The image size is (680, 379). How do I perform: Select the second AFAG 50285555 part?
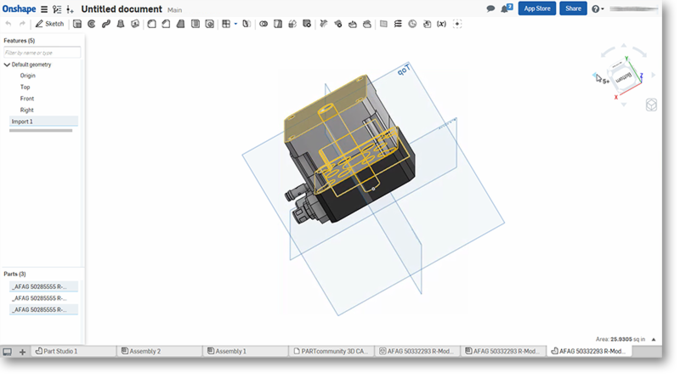pyautogui.click(x=43, y=298)
